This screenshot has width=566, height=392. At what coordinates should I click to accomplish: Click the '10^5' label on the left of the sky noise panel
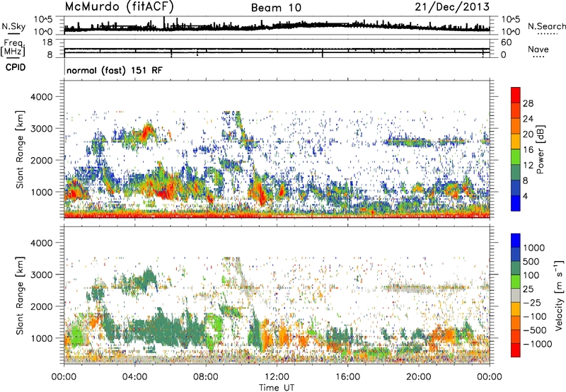(x=43, y=19)
